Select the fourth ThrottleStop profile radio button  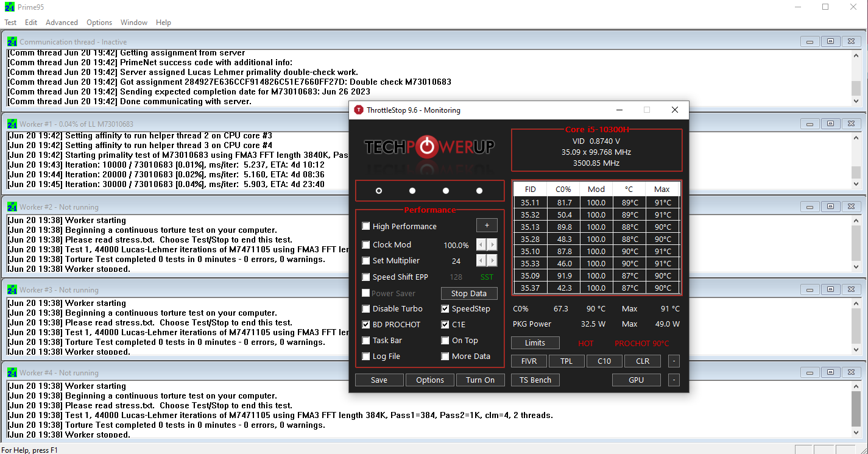click(x=479, y=191)
